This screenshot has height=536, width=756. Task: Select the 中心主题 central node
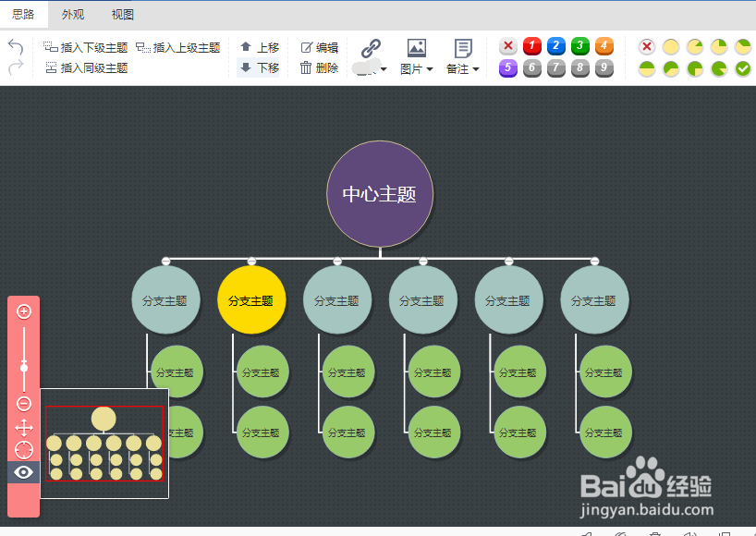pos(380,194)
